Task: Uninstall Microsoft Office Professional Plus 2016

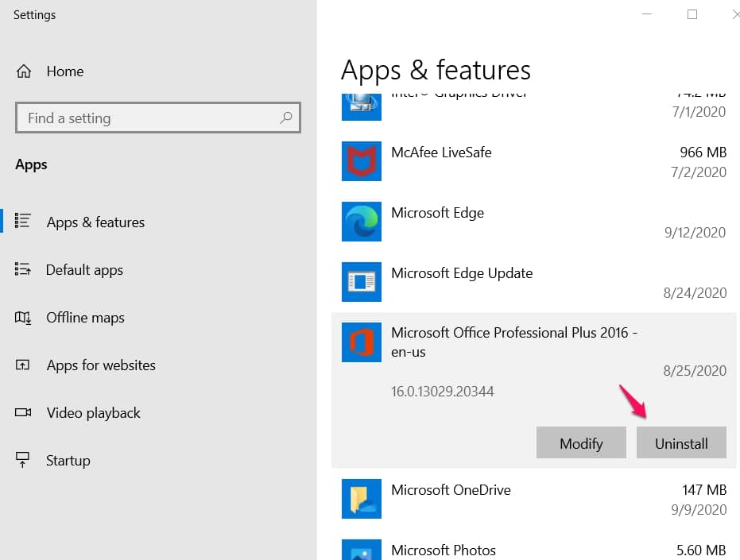Action: coord(681,442)
